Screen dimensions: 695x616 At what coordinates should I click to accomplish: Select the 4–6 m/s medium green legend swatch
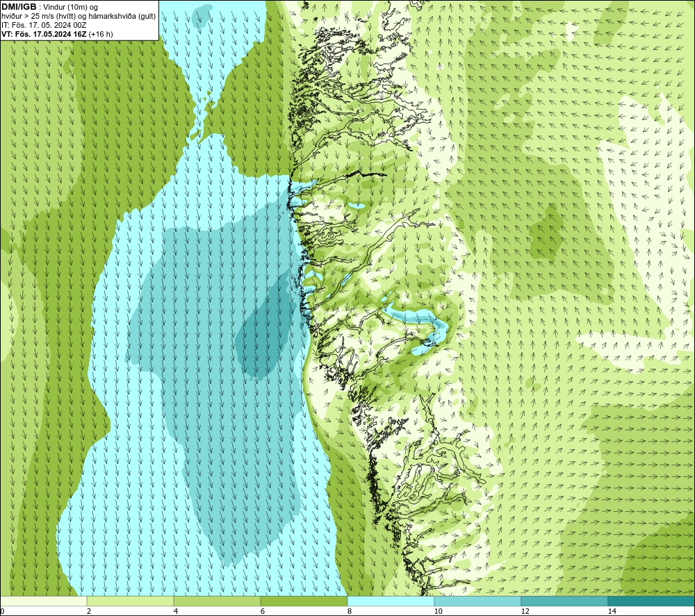217,601
